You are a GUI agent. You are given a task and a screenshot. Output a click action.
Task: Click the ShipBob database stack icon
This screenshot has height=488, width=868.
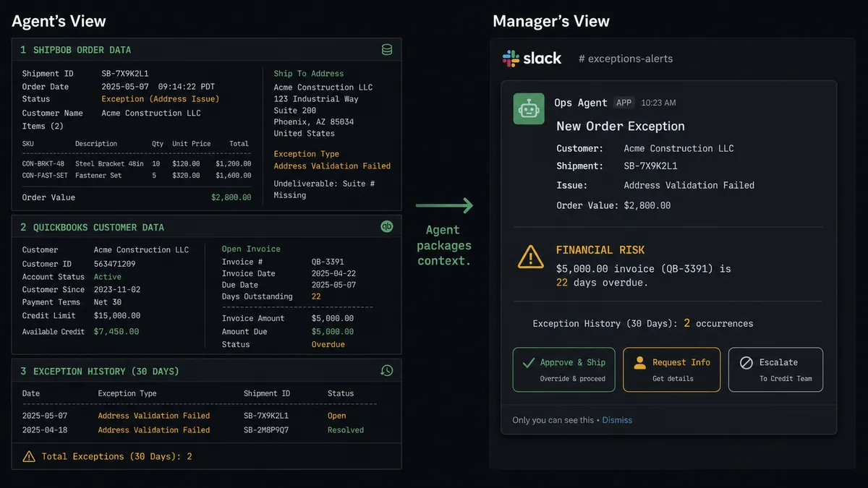[x=387, y=50]
